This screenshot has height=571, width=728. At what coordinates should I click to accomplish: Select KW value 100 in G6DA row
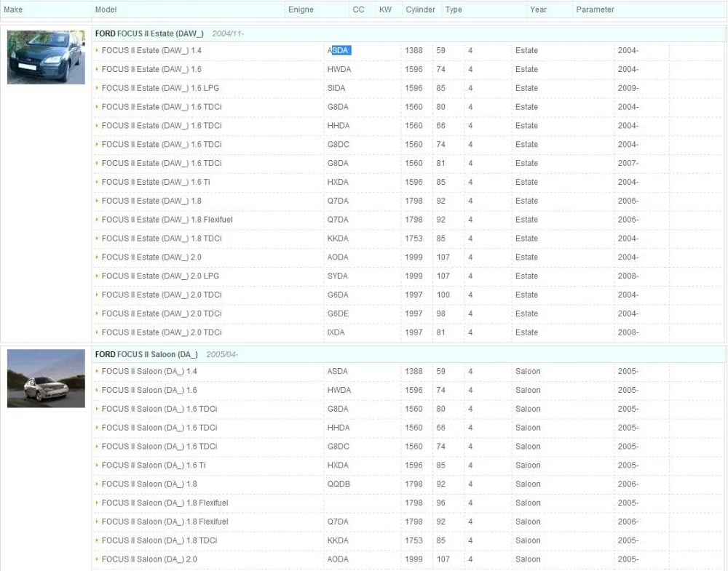coord(443,295)
